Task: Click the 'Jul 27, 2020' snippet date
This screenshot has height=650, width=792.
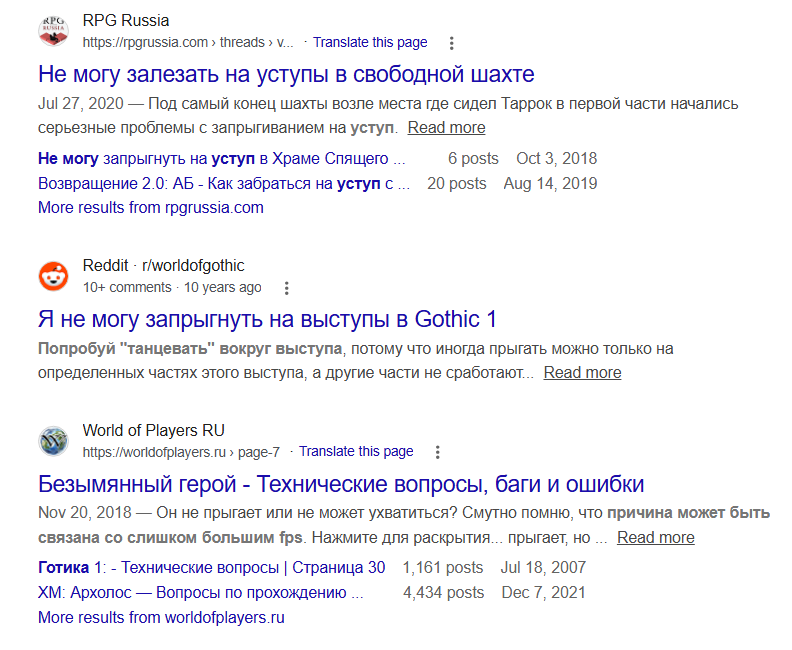Action: coord(81,104)
